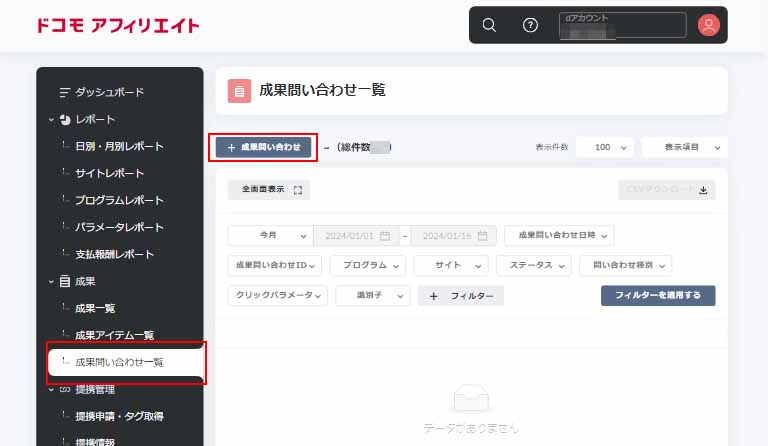768x446 pixels.
Task: Open the help question mark icon
Action: (x=530, y=25)
